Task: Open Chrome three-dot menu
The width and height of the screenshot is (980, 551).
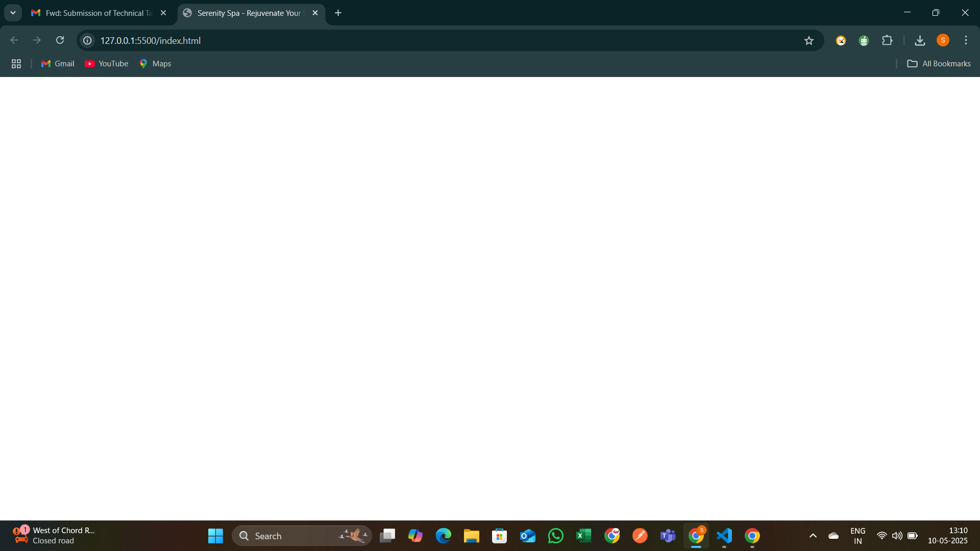Action: click(x=966, y=40)
